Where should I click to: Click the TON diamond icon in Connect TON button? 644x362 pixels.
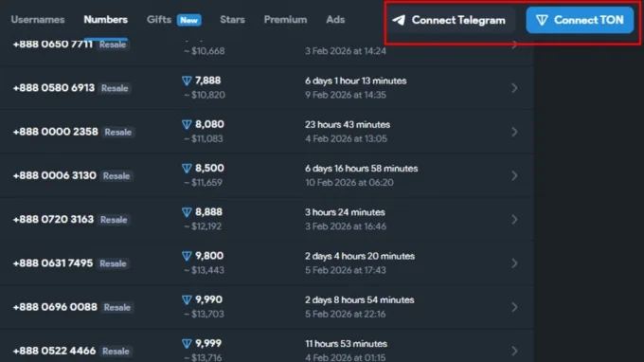coord(542,20)
